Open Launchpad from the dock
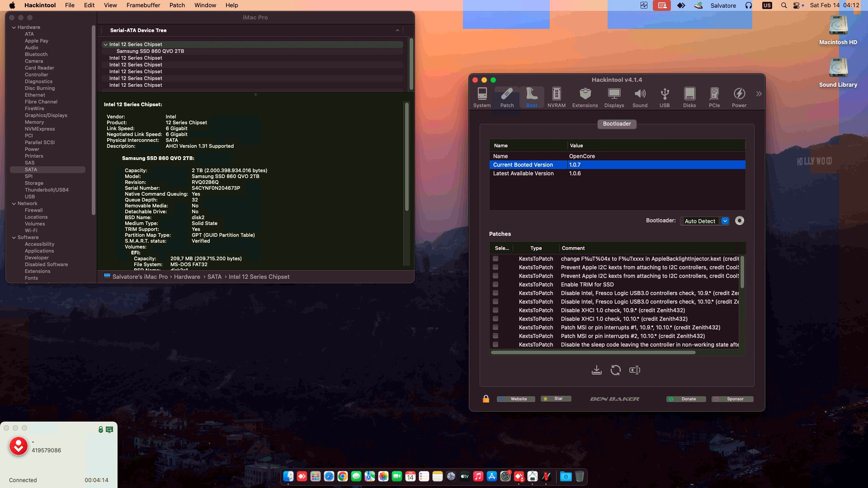868x488 pixels. click(x=316, y=476)
